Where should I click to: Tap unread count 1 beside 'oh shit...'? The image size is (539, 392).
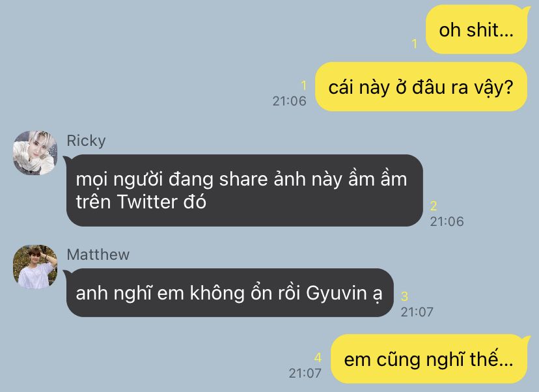(415, 44)
